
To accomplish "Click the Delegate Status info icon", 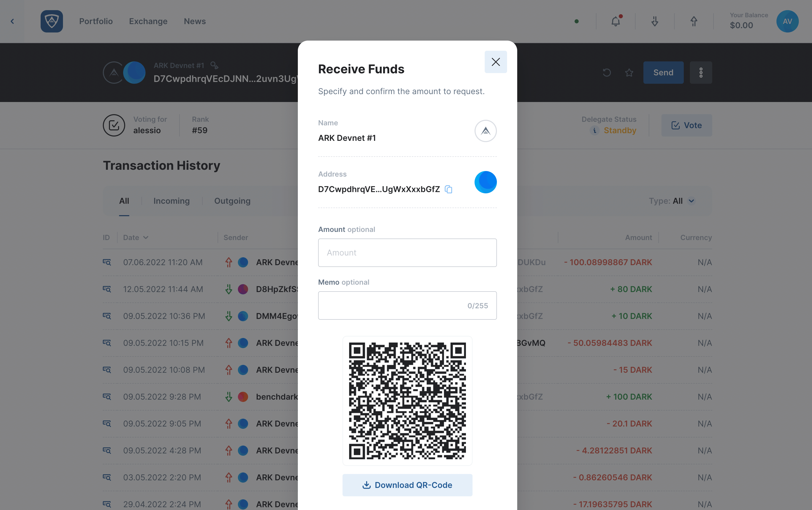I will [594, 130].
